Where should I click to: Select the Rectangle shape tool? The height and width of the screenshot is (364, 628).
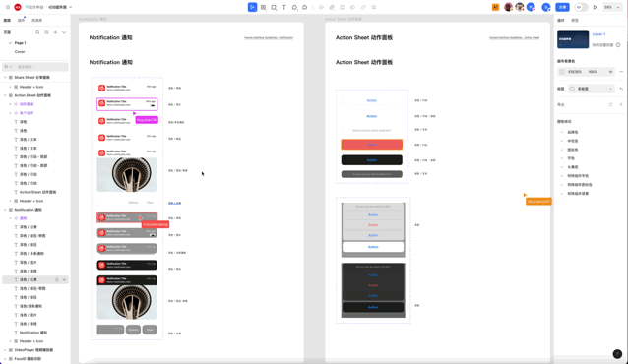[274, 7]
